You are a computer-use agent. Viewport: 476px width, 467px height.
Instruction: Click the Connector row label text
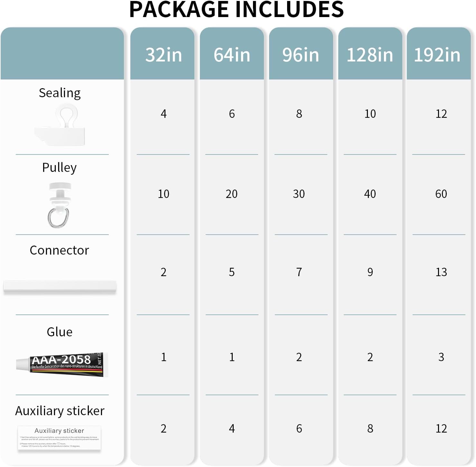click(60, 250)
